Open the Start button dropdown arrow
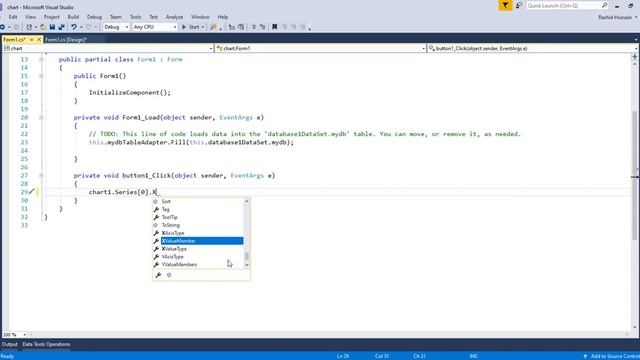This screenshot has height=360, width=640. (203, 27)
